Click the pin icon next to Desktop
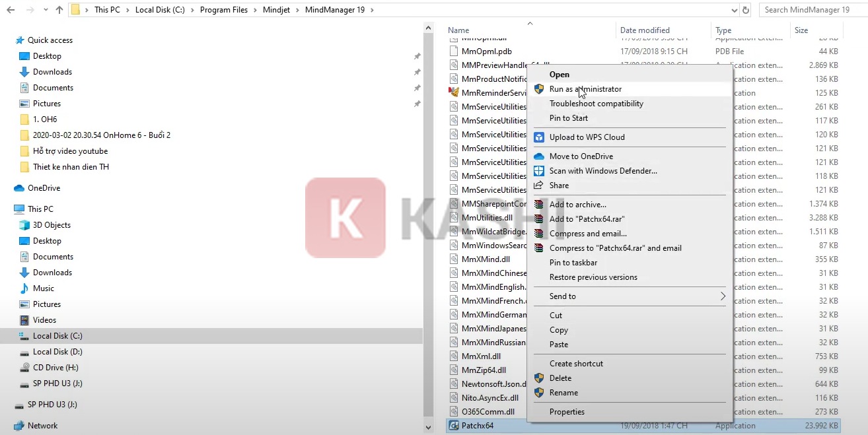 pos(417,56)
